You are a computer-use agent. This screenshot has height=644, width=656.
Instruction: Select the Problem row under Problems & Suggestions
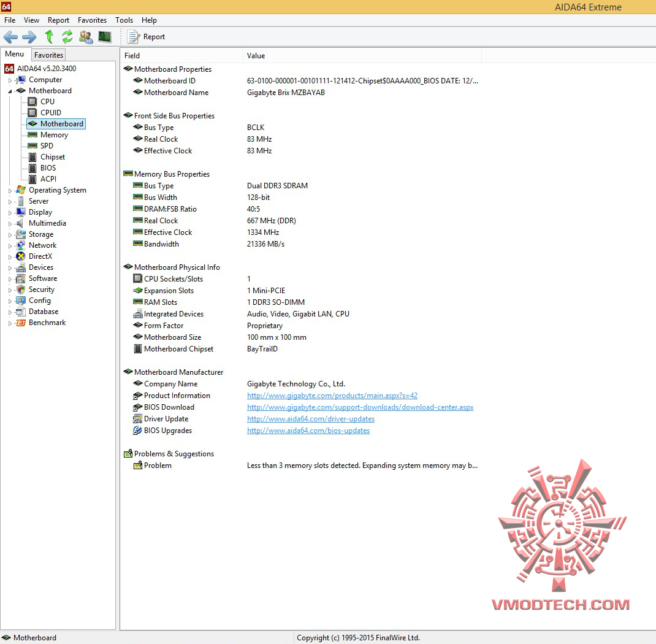(301, 466)
